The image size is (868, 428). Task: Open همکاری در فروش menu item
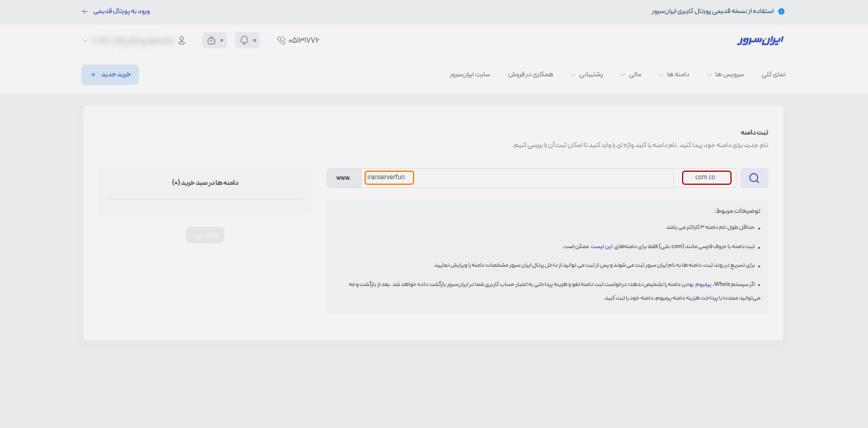(531, 74)
